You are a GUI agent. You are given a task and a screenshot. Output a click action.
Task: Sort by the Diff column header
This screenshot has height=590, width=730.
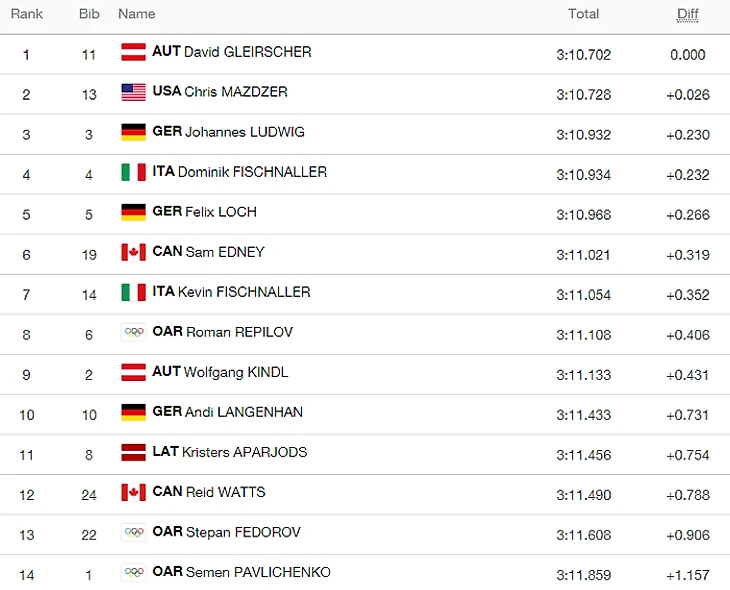(x=688, y=14)
